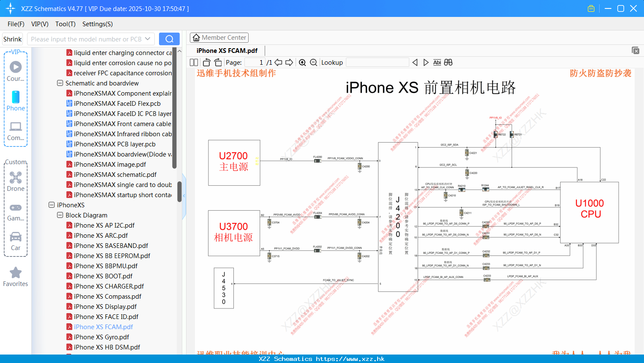Open iPhone XS AP I2C.pdf

[x=104, y=225]
